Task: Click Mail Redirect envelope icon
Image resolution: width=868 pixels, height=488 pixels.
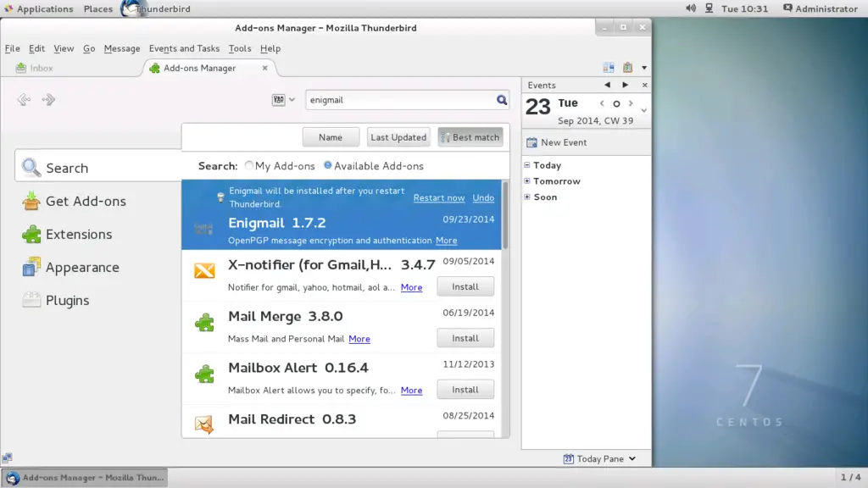Action: 204,424
